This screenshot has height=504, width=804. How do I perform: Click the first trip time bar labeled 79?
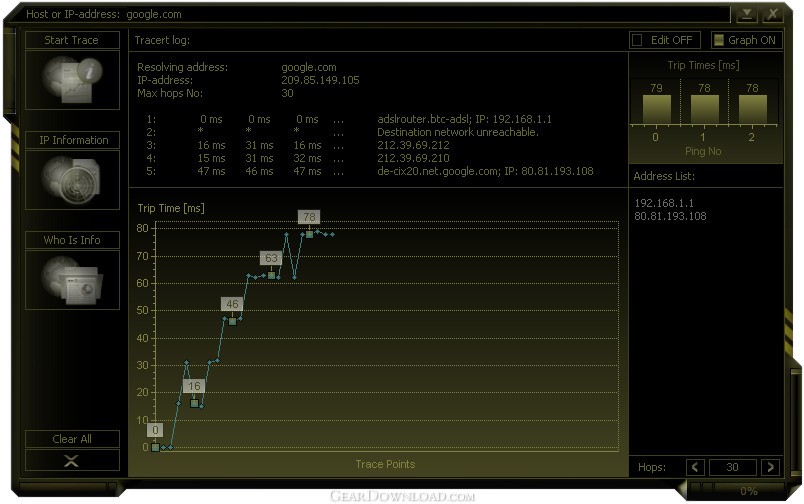click(656, 109)
